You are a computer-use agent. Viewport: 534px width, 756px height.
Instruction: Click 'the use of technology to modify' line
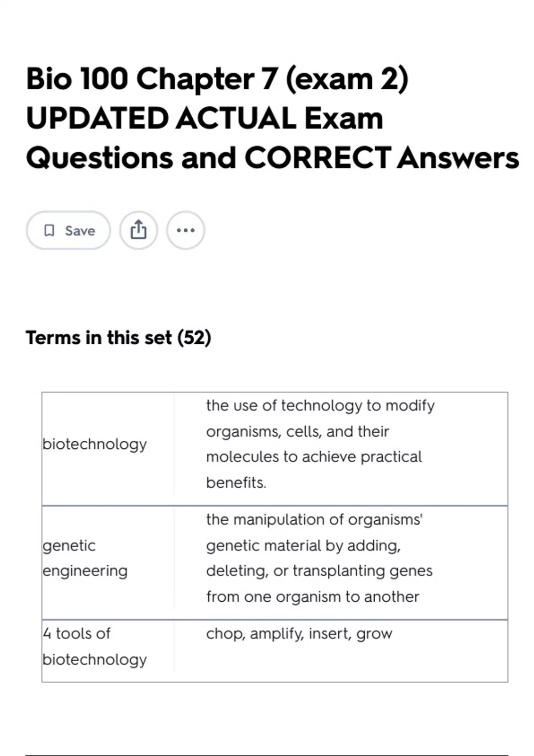pos(320,406)
